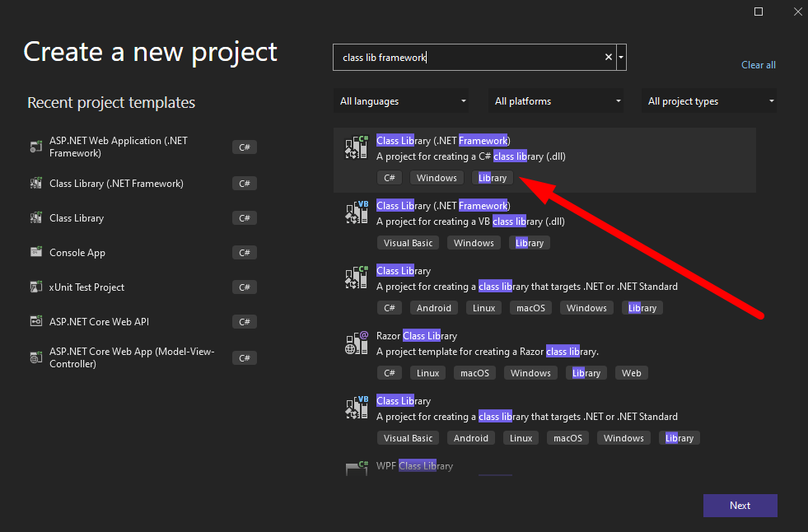Click the VB Class Library (.NET Framework) template icon
808x532 pixels.
click(356, 212)
